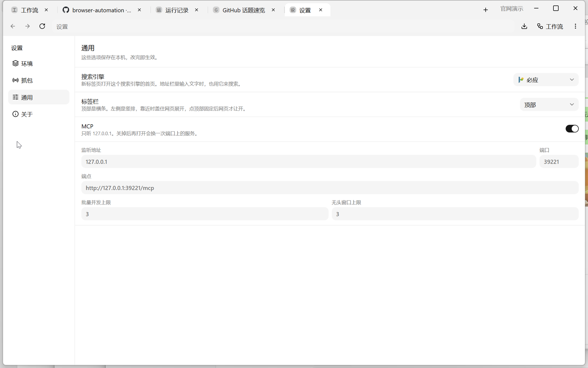The height and width of the screenshot is (368, 588).
Task: Open the 工作流 panel in the toolbar
Action: [550, 26]
